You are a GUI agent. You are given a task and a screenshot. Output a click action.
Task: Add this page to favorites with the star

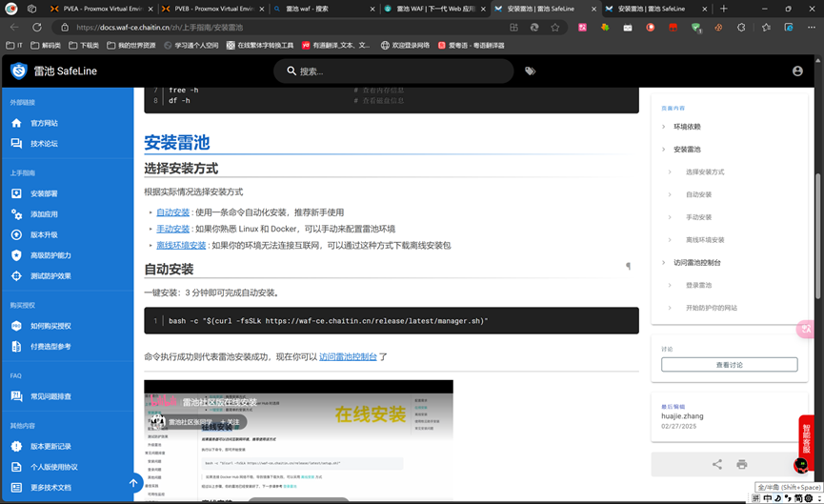pyautogui.click(x=555, y=28)
